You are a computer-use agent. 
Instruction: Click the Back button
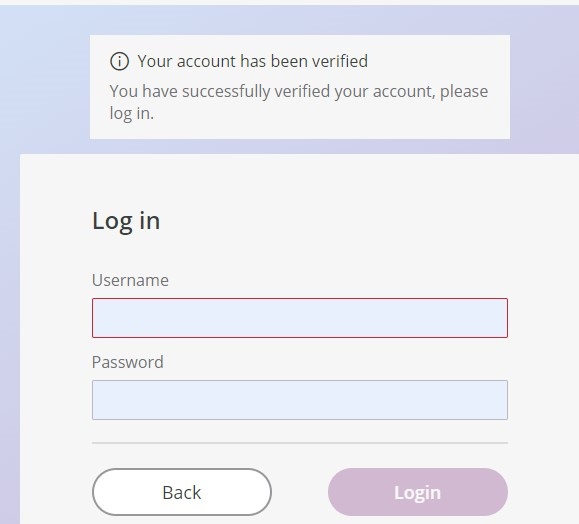pyautogui.click(x=182, y=492)
